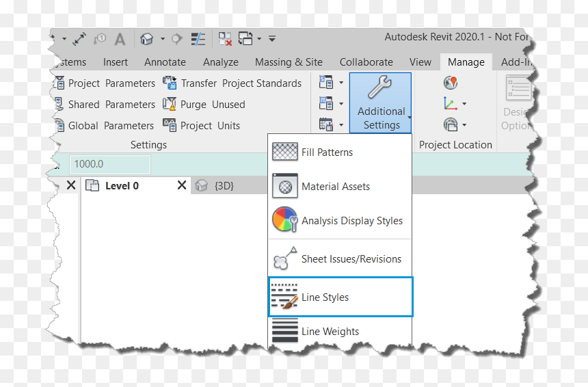
Task: Switch to the Annotate ribbon tab
Action: [165, 62]
